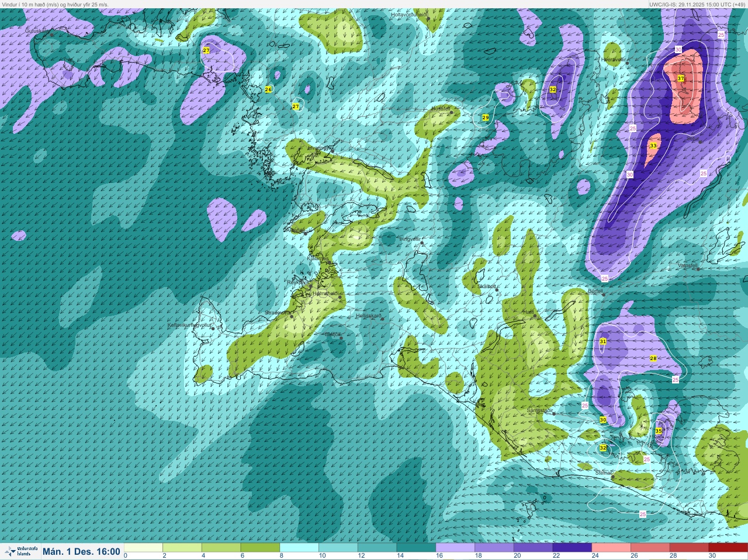
Task: Click the Vatnsfell station label
Action: pos(688,265)
